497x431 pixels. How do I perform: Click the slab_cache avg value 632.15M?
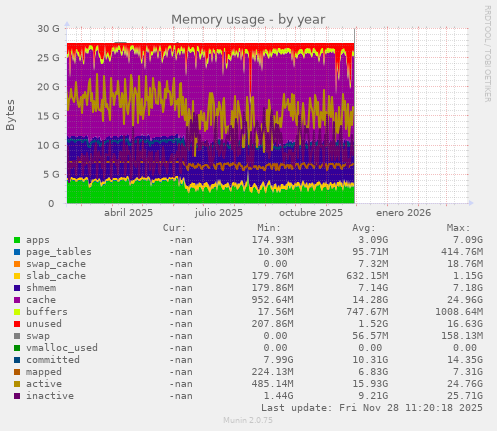point(367,276)
